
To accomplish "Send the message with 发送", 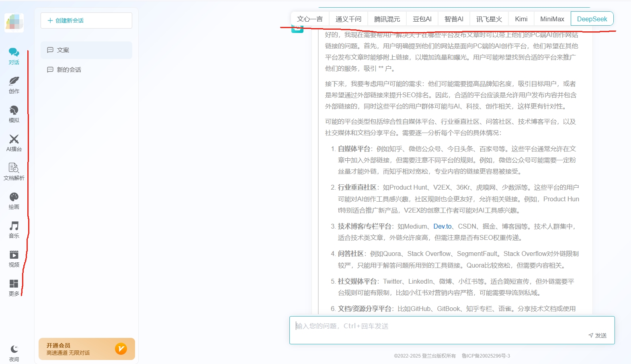I will pyautogui.click(x=598, y=335).
